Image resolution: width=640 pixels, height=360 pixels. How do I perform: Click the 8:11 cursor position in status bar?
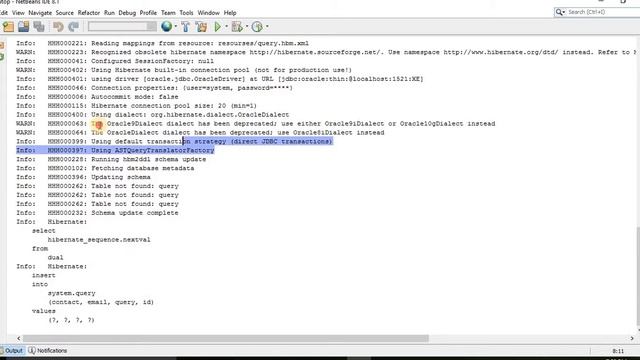(618, 351)
